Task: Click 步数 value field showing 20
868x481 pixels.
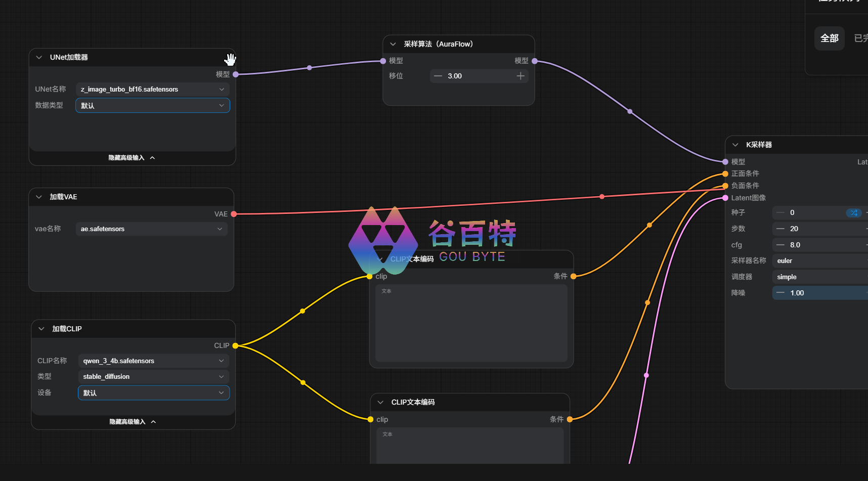Action: (820, 229)
